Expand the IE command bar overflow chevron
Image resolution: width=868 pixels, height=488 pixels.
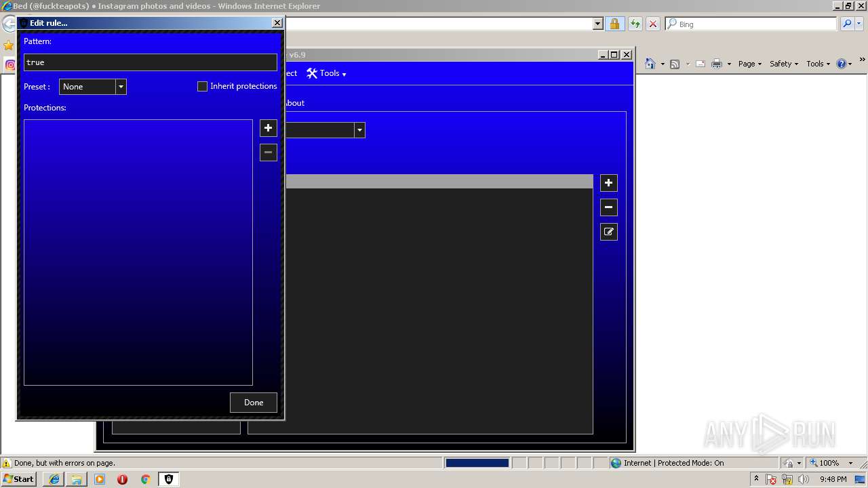pyautogui.click(x=863, y=60)
